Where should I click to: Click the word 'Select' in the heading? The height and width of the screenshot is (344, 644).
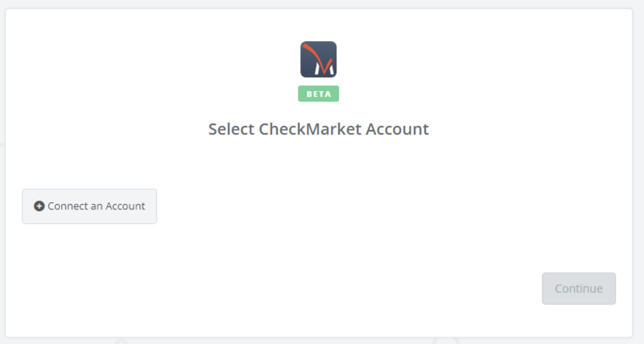tap(231, 129)
